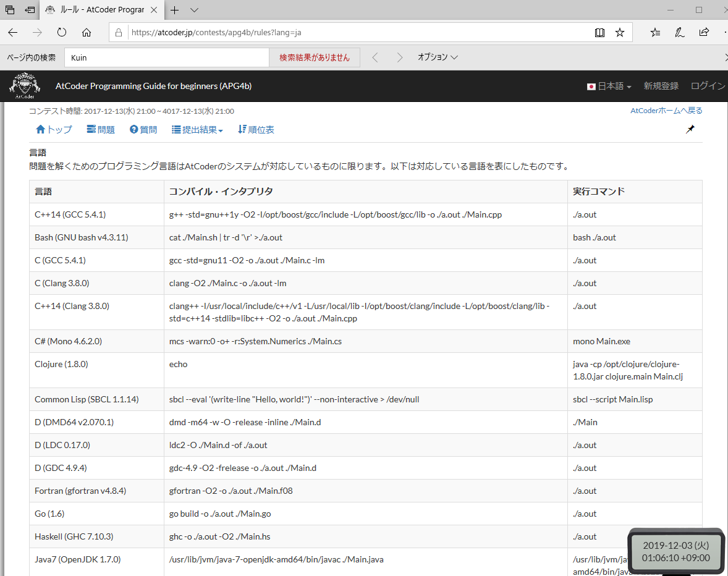Select the C++14 (GCC 5.4.1) cell
This screenshot has width=728, height=576.
click(x=96, y=214)
